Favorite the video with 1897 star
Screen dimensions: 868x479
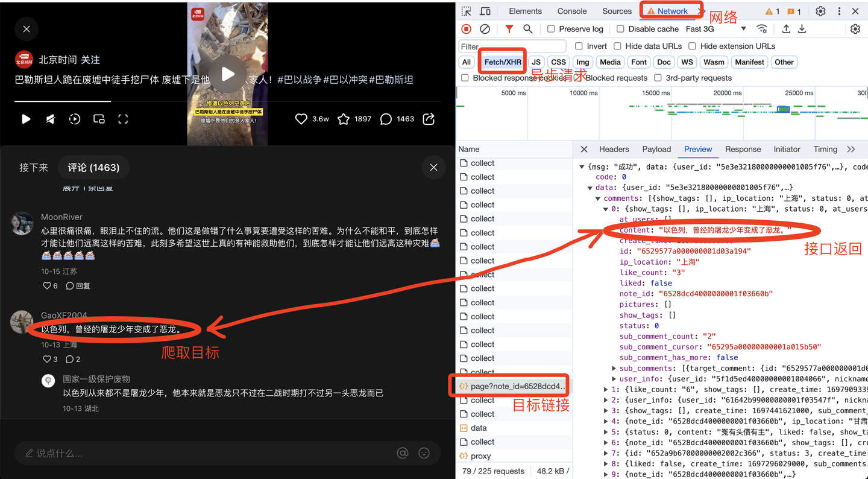click(x=344, y=119)
